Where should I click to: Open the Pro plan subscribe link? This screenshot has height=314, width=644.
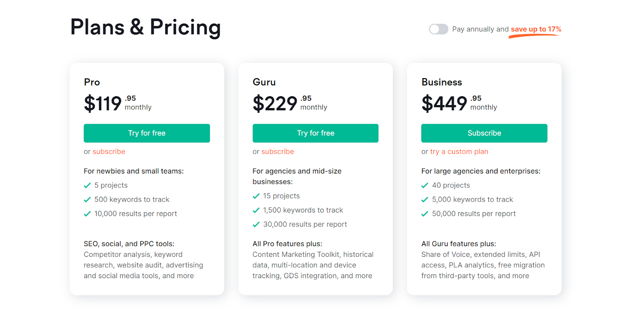click(109, 152)
